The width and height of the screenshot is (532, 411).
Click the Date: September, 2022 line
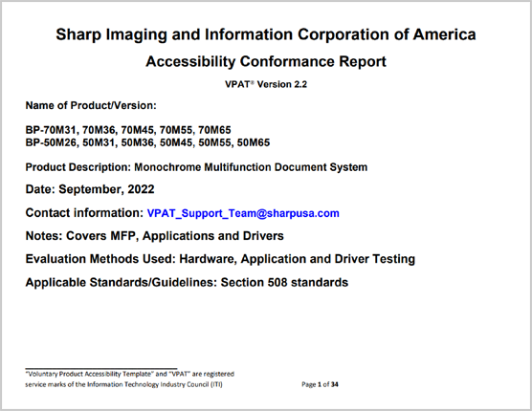tap(90, 189)
